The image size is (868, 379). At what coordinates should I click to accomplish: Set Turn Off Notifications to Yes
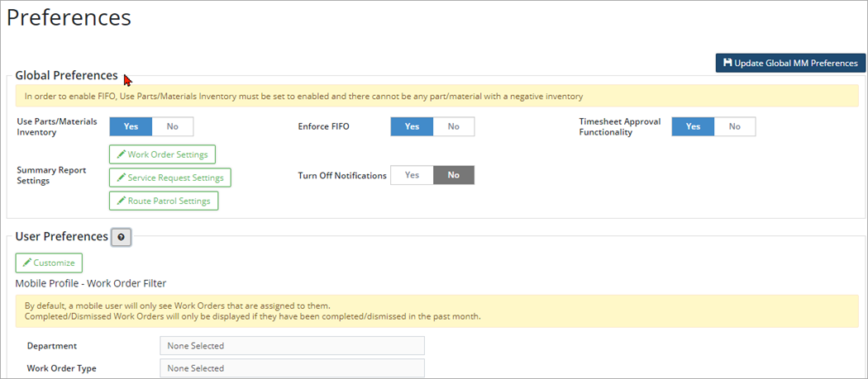pyautogui.click(x=412, y=175)
